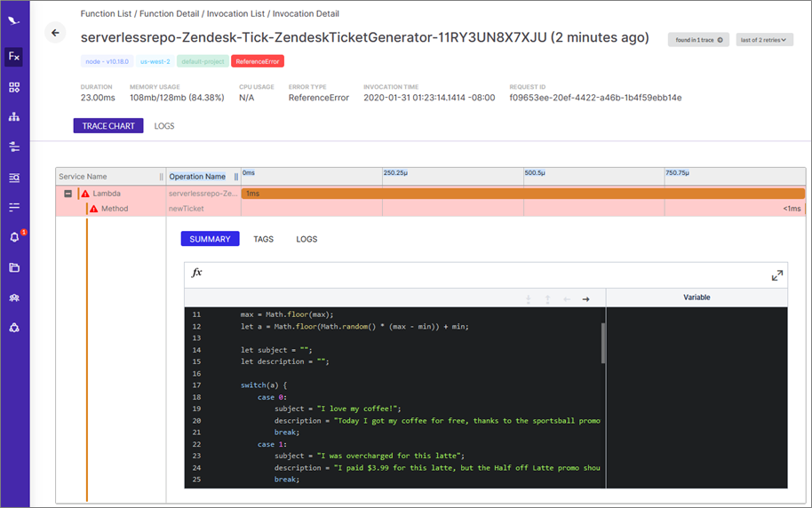Open the Fx functions sidebar icon

(14, 57)
